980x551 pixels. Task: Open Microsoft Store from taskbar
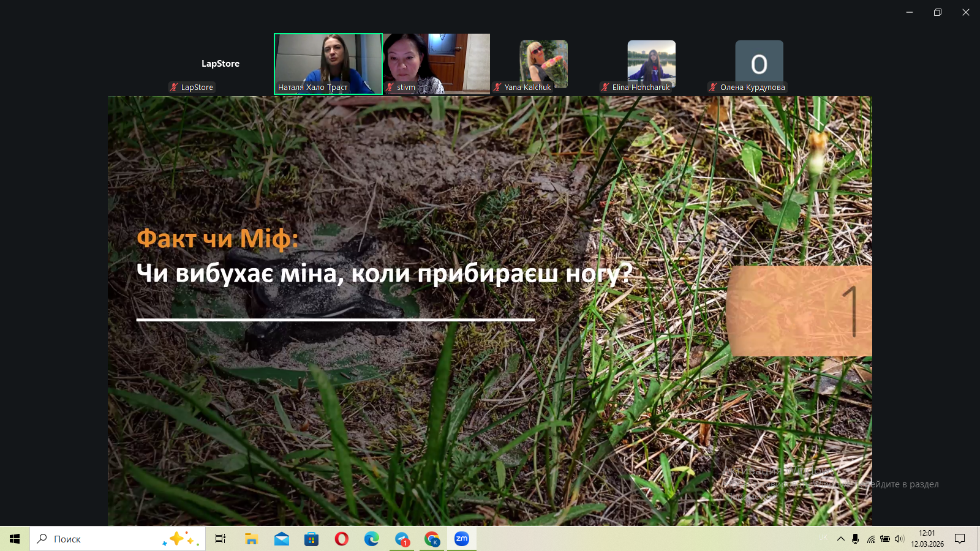(312, 539)
